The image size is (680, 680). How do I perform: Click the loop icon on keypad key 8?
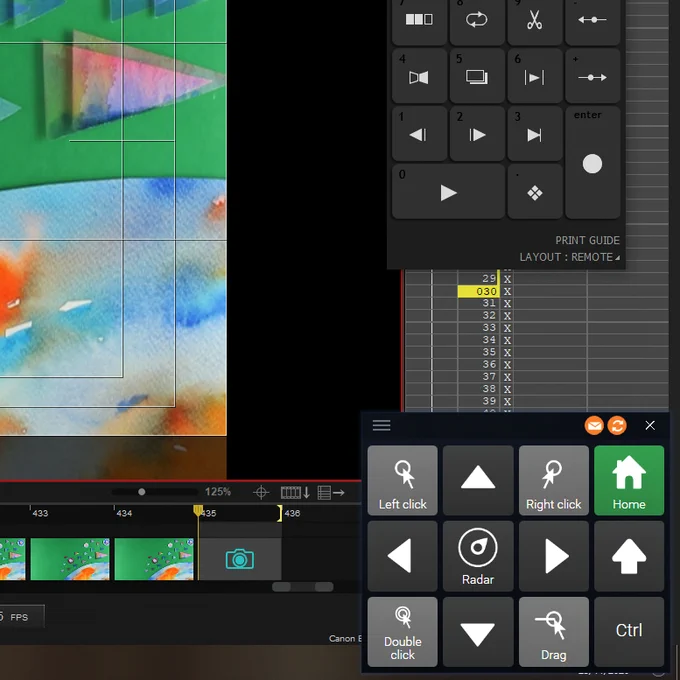pyautogui.click(x=477, y=20)
